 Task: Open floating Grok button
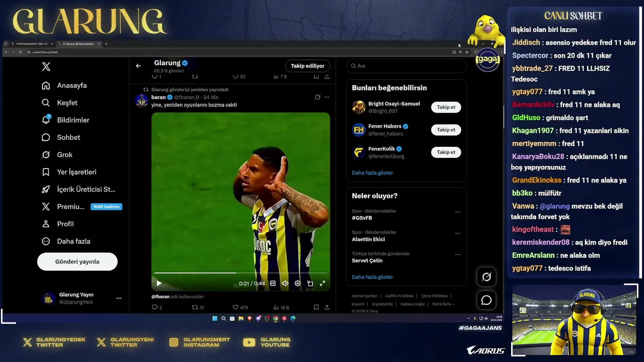[x=487, y=277]
